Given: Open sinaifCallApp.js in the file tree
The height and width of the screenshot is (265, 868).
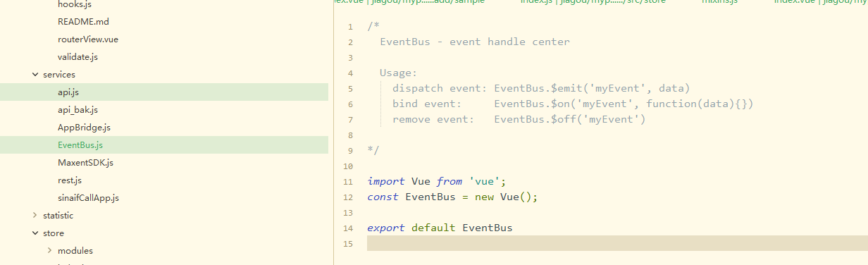Looking at the screenshot, I should (x=88, y=197).
